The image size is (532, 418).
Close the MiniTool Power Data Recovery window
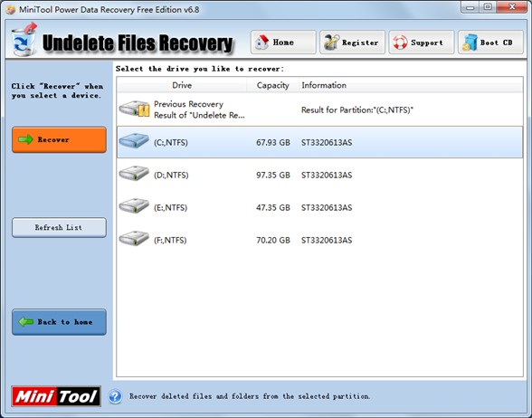point(512,7)
